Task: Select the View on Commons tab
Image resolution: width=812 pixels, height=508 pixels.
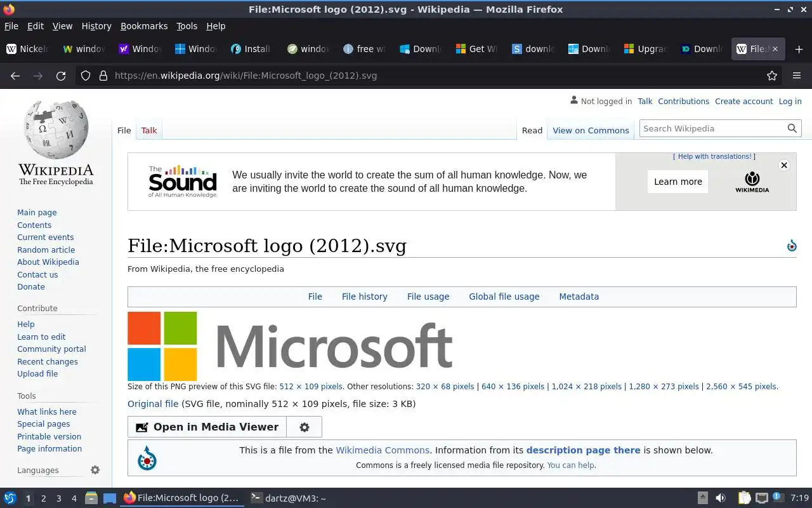Action: 591,130
